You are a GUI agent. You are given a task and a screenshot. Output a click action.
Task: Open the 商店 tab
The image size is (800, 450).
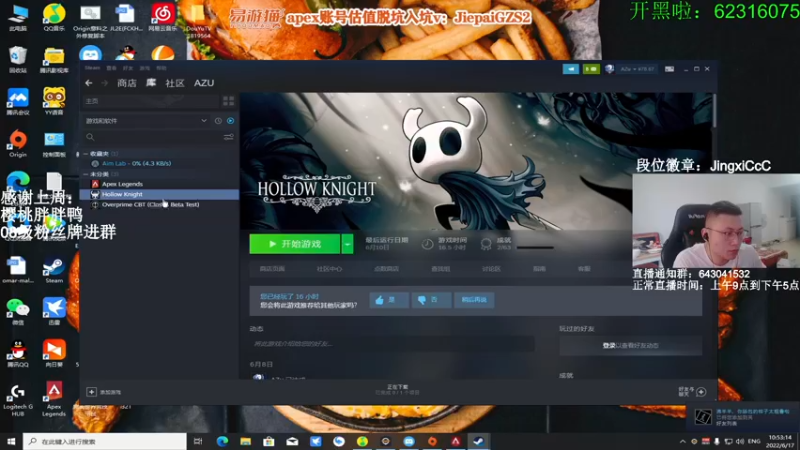[x=127, y=83]
